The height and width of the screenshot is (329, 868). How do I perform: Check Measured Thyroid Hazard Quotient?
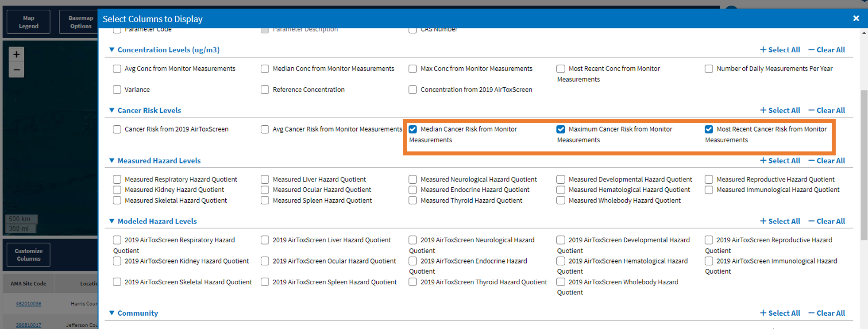pyautogui.click(x=413, y=200)
